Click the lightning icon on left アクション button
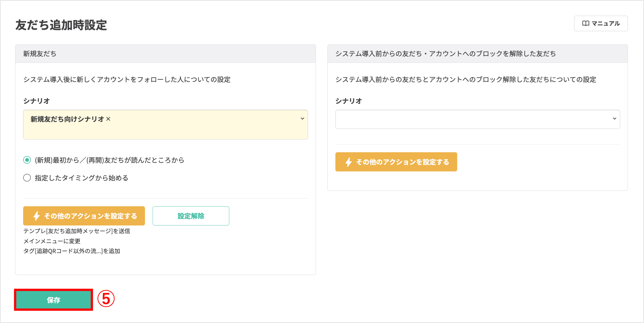644x323 pixels. click(x=36, y=215)
